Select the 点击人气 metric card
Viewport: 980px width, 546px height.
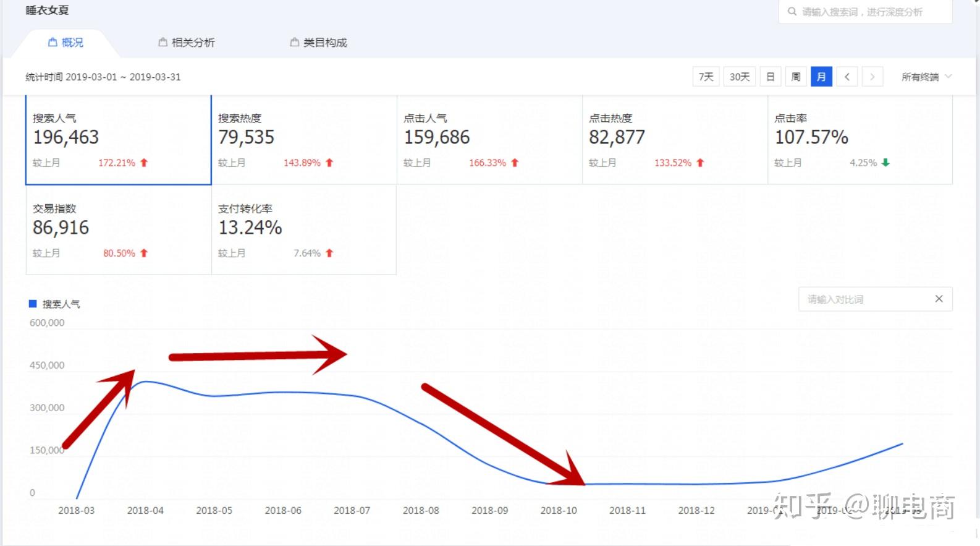click(489, 140)
